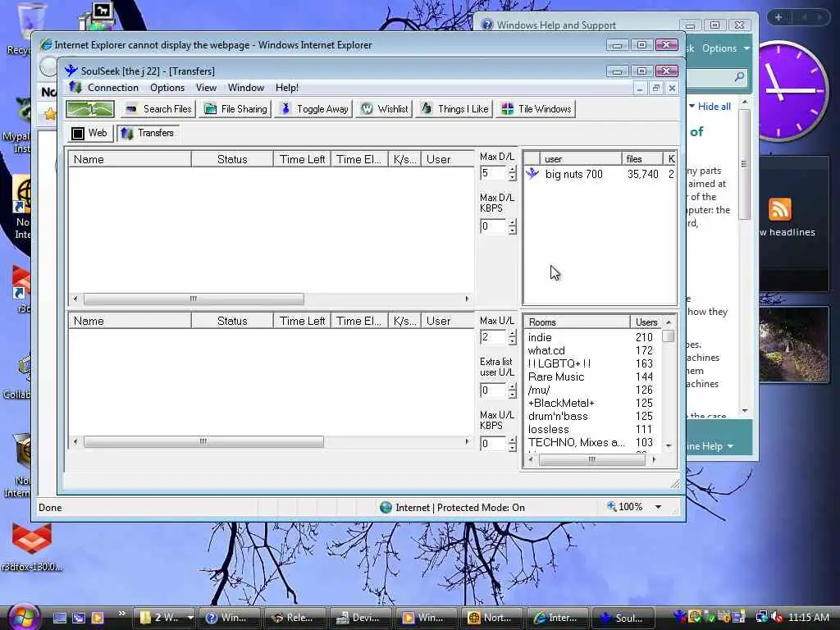This screenshot has height=630, width=840.
Task: Click the taskbar clock showing 11:15 AM
Action: pos(809,618)
